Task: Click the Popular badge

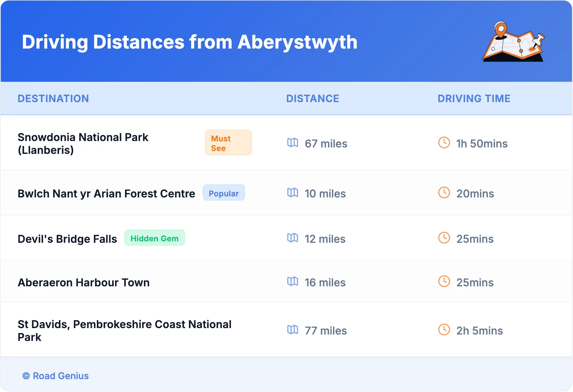Action: point(224,193)
